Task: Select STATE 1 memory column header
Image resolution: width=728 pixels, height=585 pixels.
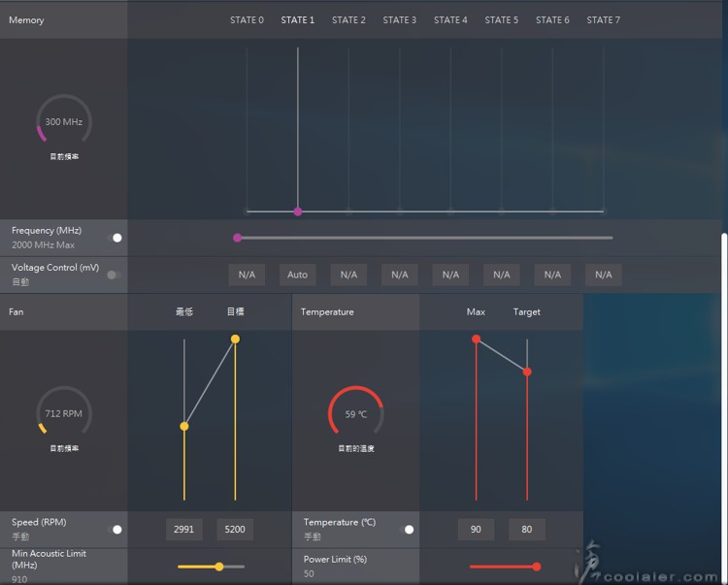Action: click(x=298, y=20)
